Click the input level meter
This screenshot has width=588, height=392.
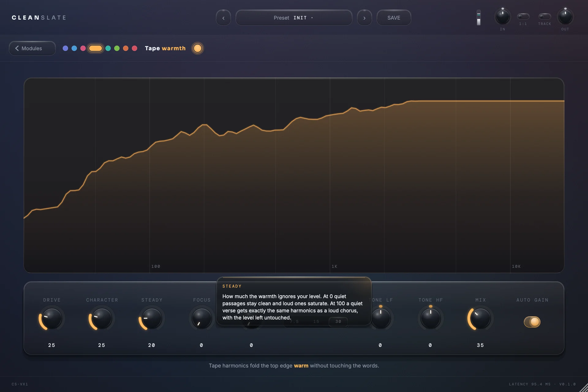click(479, 18)
